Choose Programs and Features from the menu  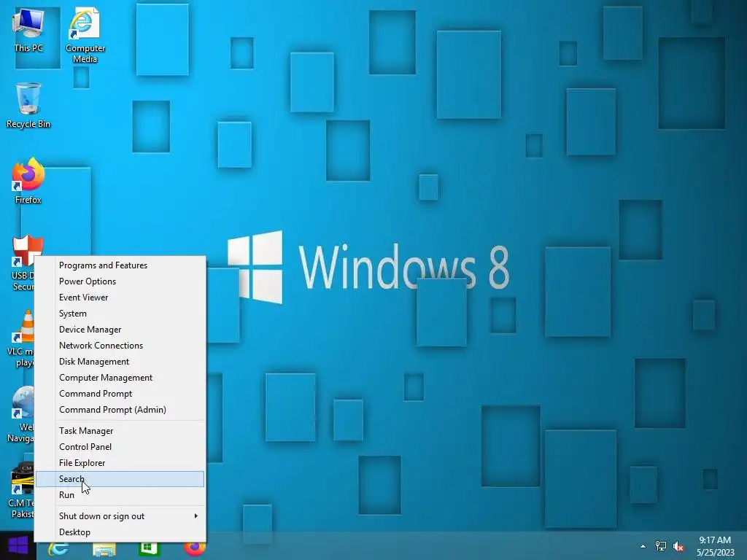click(120, 265)
